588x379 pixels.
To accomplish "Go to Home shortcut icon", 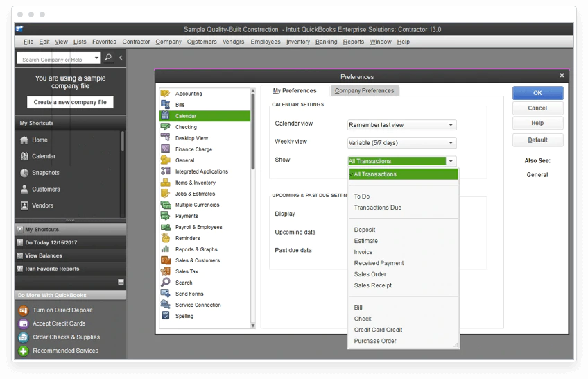I will 24,140.
